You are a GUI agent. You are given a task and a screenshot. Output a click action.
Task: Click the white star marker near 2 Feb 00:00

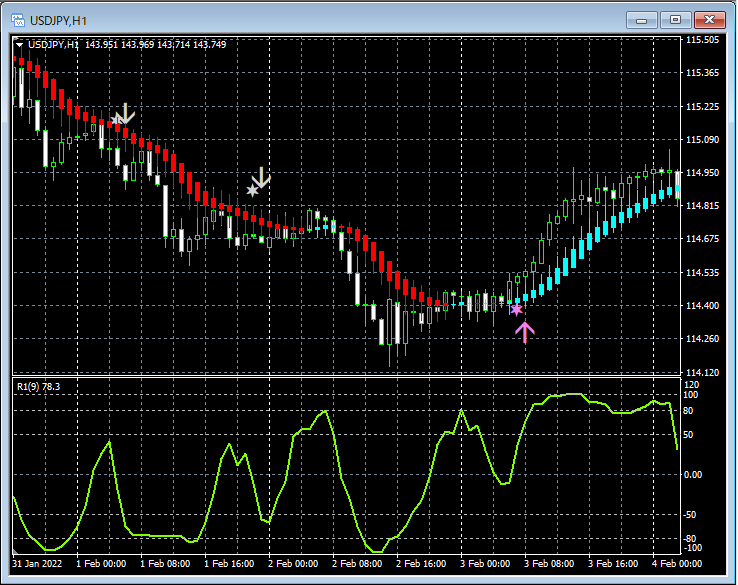tap(253, 190)
